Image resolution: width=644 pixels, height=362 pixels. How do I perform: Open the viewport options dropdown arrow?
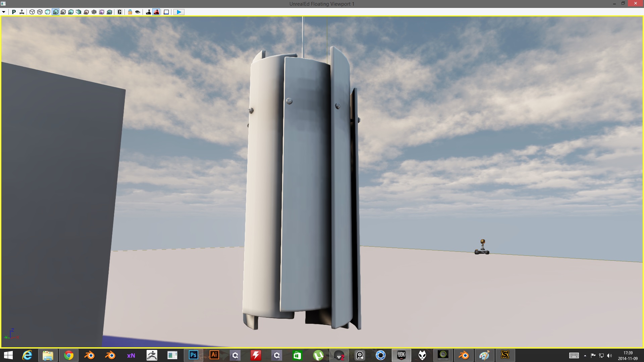pyautogui.click(x=4, y=12)
